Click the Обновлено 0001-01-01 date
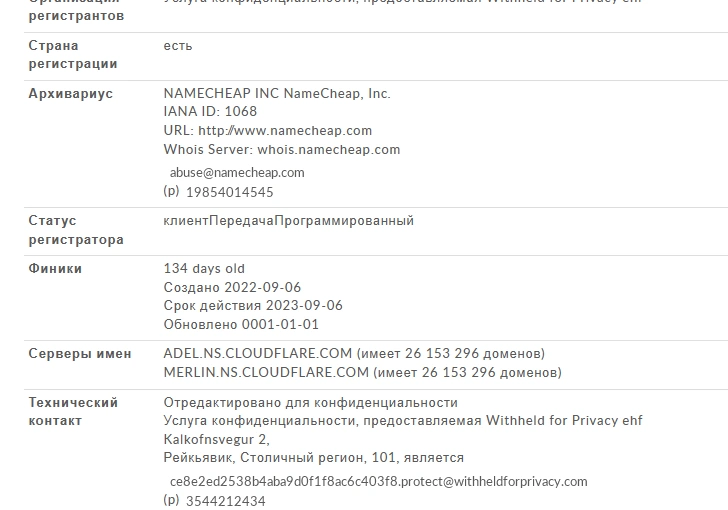Screen dimensions: 728x510 point(241,324)
